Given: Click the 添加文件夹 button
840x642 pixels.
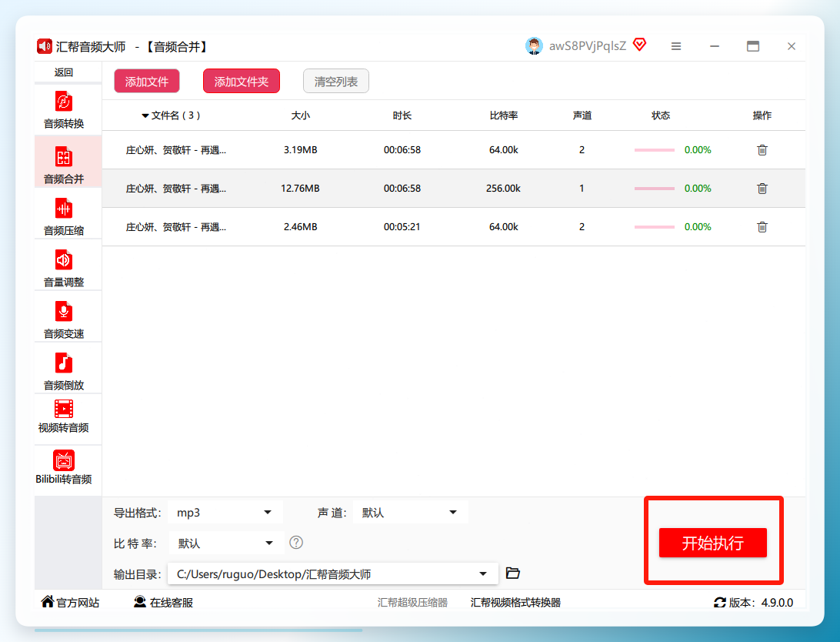Looking at the screenshot, I should pos(241,82).
